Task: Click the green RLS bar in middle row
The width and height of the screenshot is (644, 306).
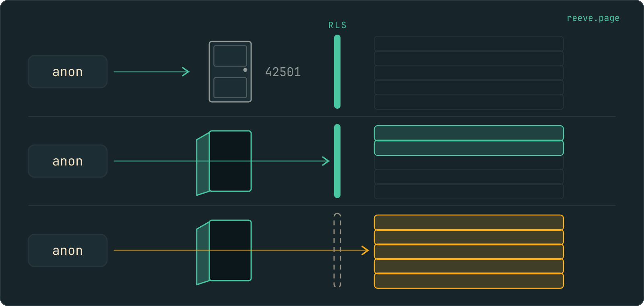Action: pyautogui.click(x=337, y=161)
